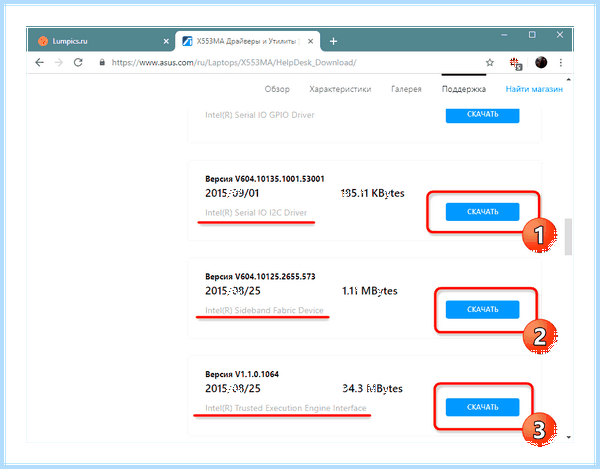Download Intel Serial IO I2C Driver
This screenshot has width=600, height=469.
point(483,212)
